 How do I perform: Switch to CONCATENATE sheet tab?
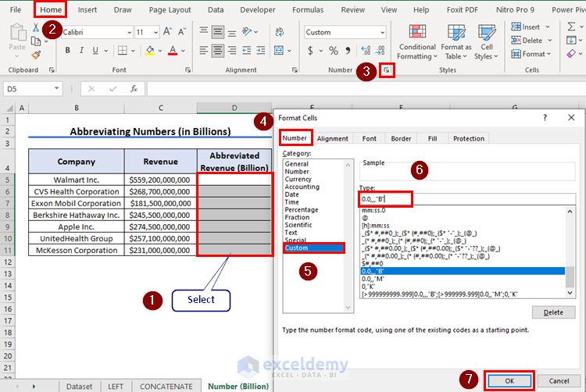(x=166, y=387)
